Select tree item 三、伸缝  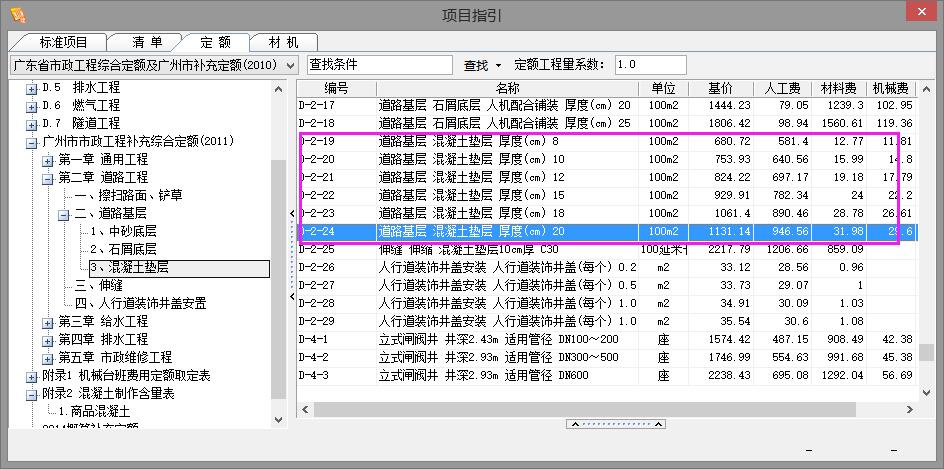[x=99, y=285]
